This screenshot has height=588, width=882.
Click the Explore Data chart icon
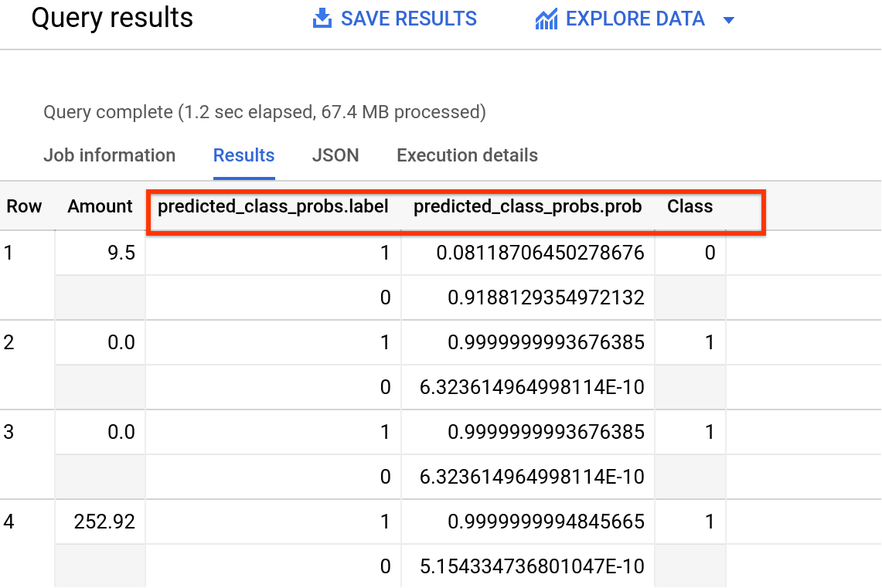(x=546, y=19)
